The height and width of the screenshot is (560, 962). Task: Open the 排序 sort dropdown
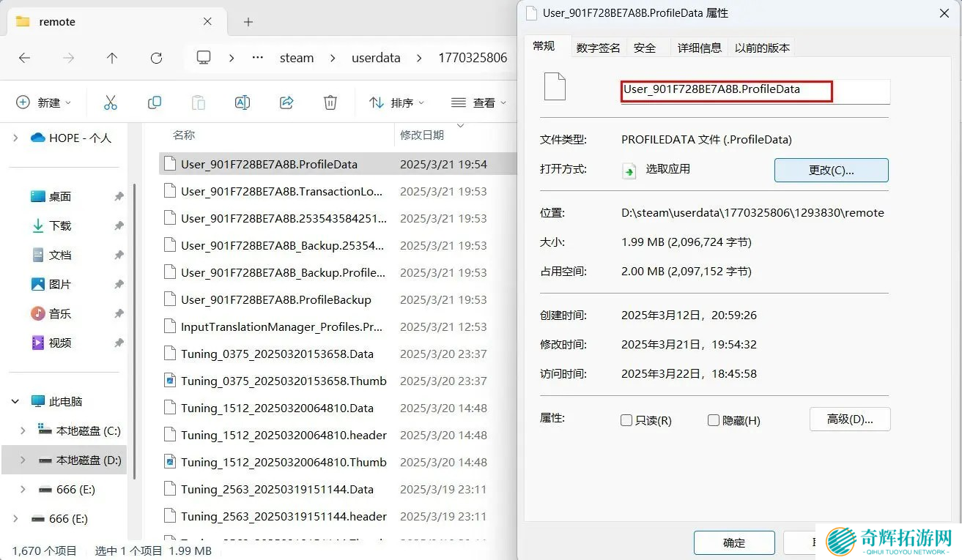pos(396,102)
